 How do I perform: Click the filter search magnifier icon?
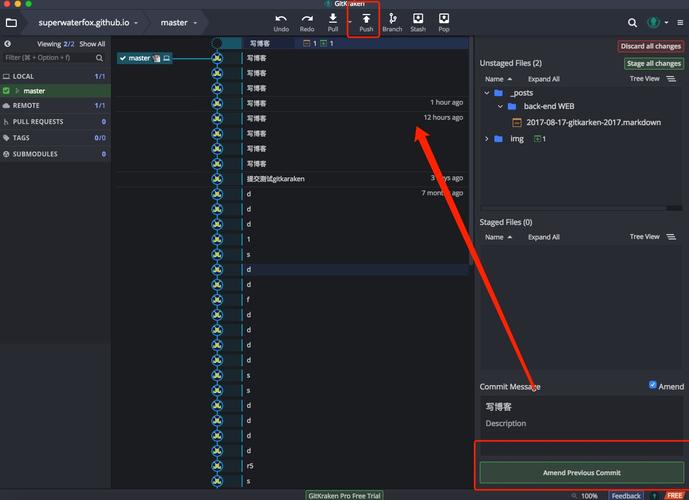pyautogui.click(x=99, y=58)
